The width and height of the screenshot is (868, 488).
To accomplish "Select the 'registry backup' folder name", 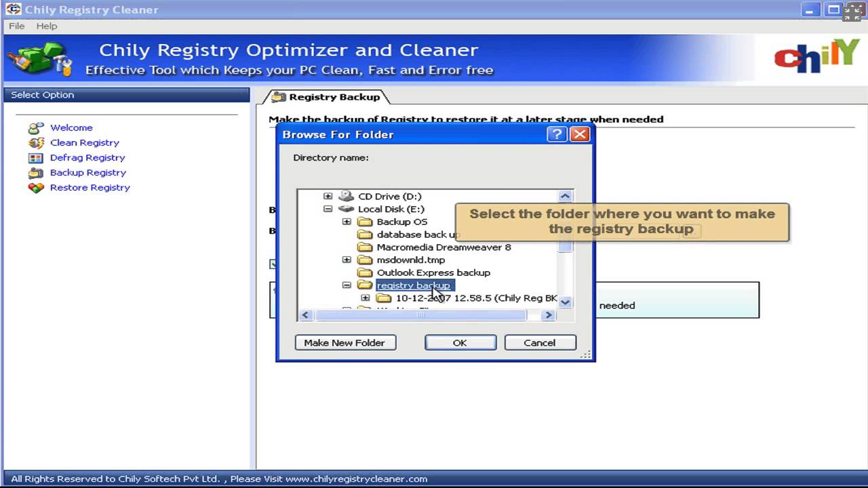I will (x=414, y=285).
